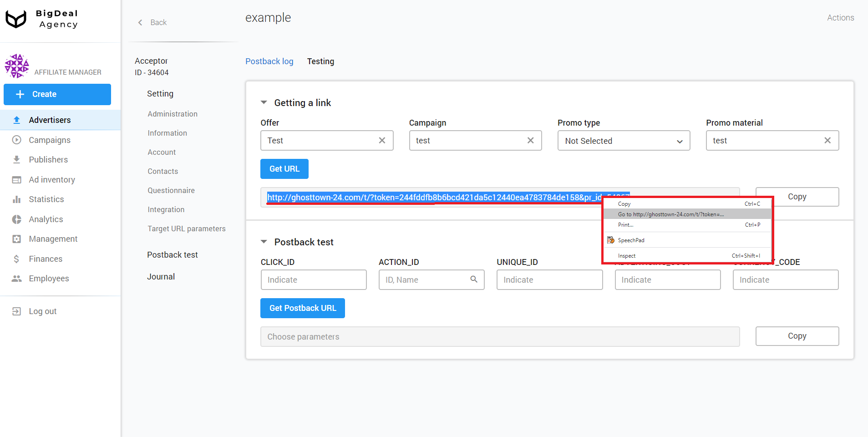Open the Employees section
Screen dimensions: 868x437
[x=48, y=278]
